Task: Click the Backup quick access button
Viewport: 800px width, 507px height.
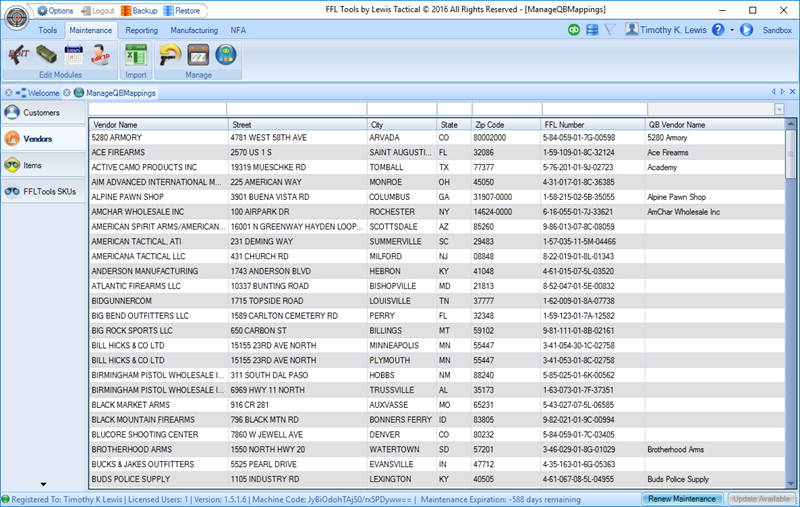Action: [x=139, y=11]
